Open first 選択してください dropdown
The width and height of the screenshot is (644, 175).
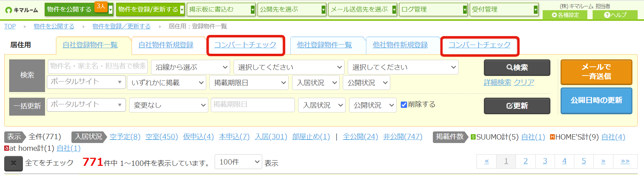click(289, 67)
